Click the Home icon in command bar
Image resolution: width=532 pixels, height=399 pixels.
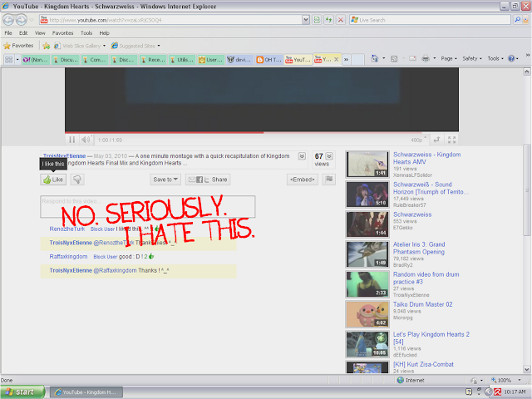[375, 58]
